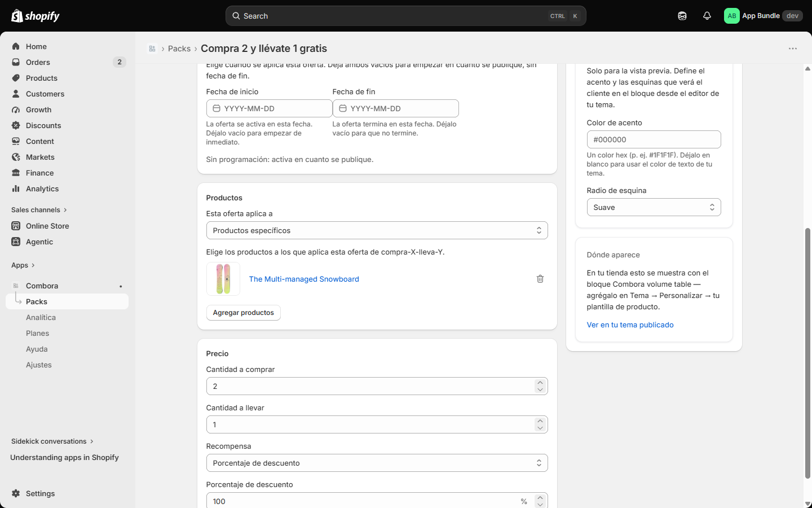
Task: Click the Color de acento hex field
Action: tap(654, 139)
